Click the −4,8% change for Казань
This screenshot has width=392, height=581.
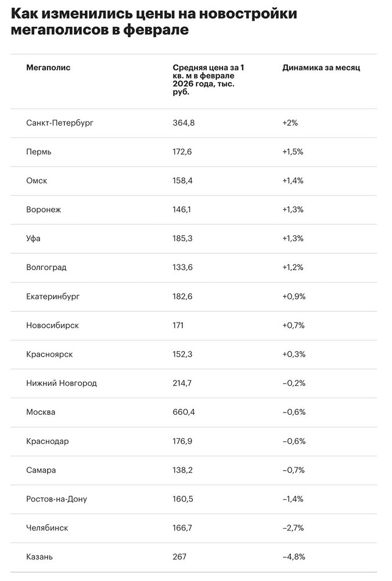(x=294, y=557)
